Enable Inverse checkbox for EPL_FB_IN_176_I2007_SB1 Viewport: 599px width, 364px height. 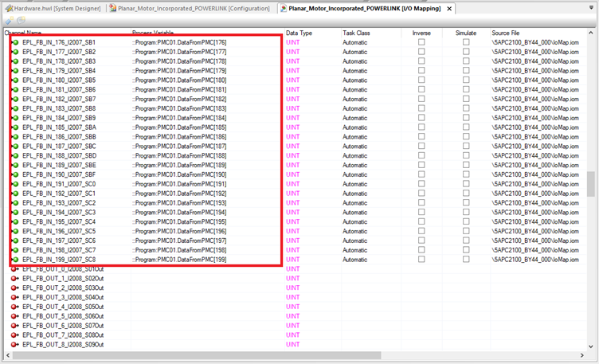coord(421,42)
